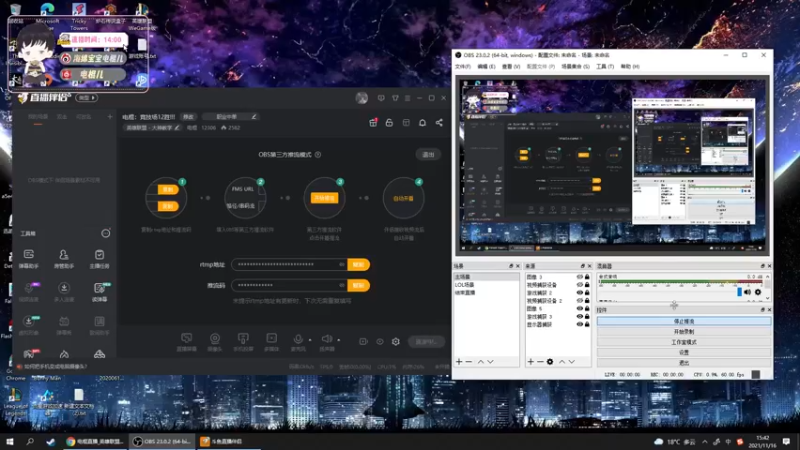800x450 pixels.
Task: Toggle the lock on the 游戏捕获 3 source
Action: point(587,316)
